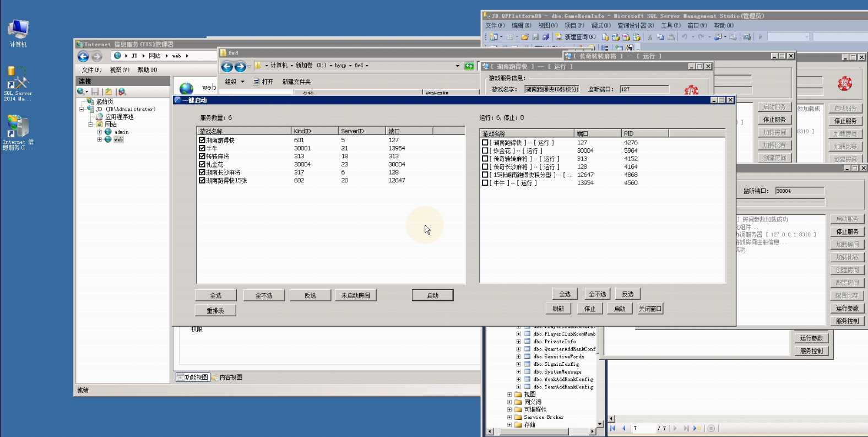
Task: Click the object explorer vertical scrollbar down arrow
Action: pos(600,424)
